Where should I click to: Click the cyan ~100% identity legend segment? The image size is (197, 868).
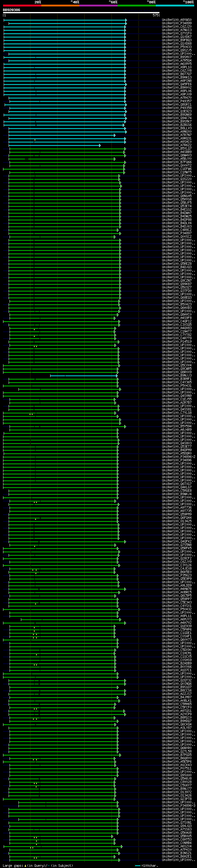coord(175,6)
